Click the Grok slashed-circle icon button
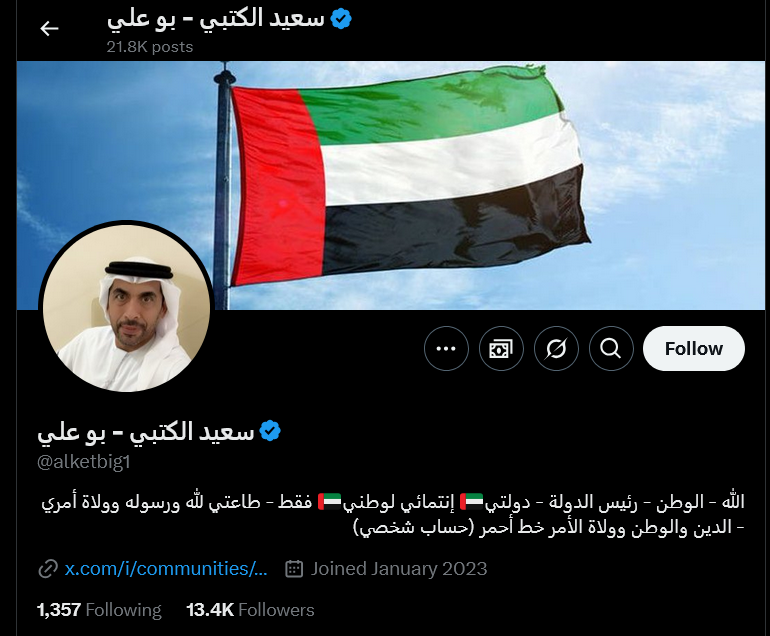 point(556,349)
